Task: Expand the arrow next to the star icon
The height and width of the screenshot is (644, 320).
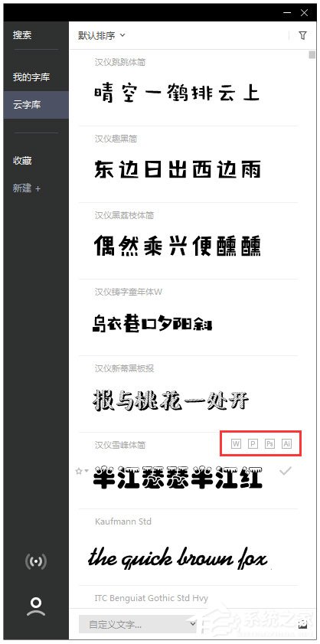Action: pyautogui.click(x=87, y=472)
